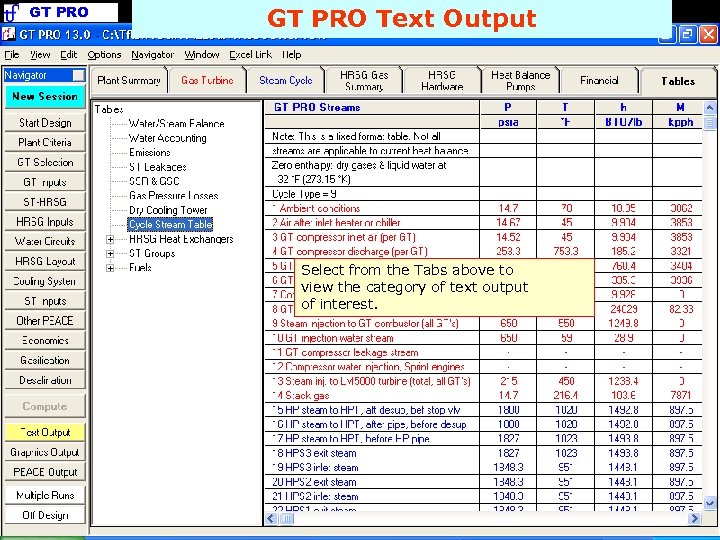Click the horizontal scrollbar right arrow

tap(695, 518)
